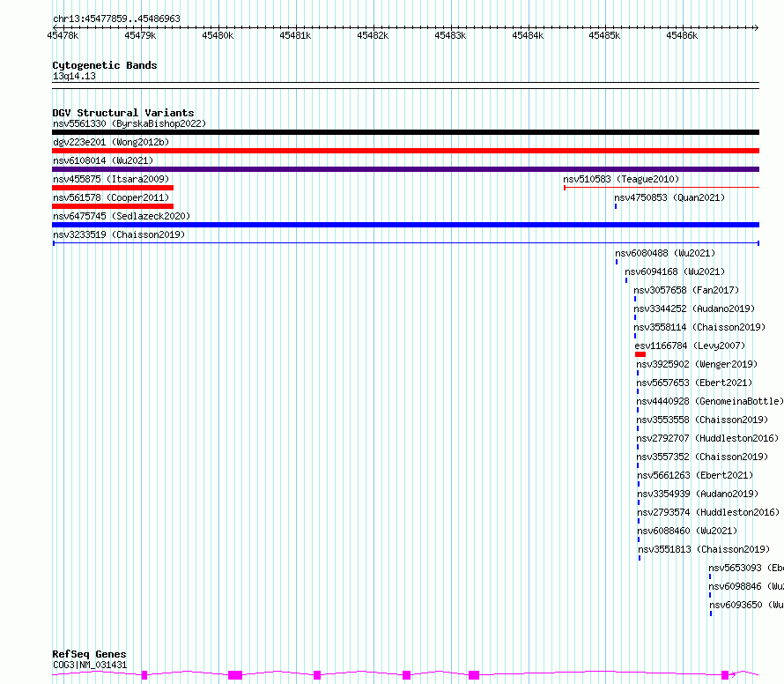784x684 pixels.
Task: Click the DGV Structural Variants track heading
Action: coord(123,113)
